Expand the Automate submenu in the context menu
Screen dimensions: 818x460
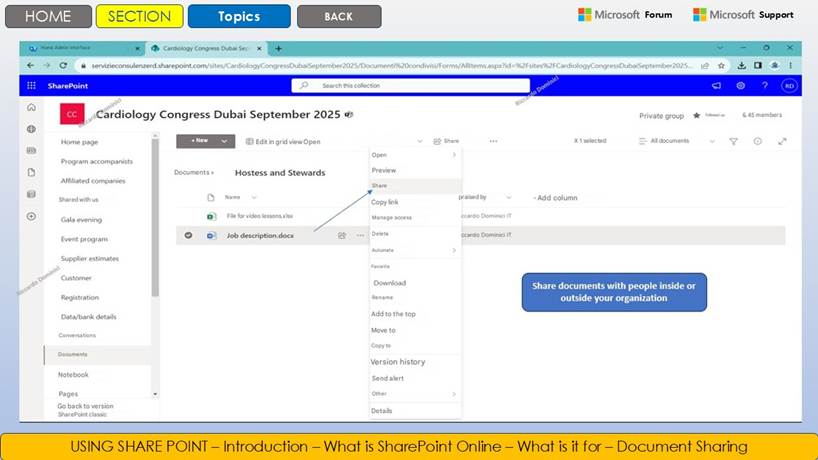pyautogui.click(x=454, y=250)
